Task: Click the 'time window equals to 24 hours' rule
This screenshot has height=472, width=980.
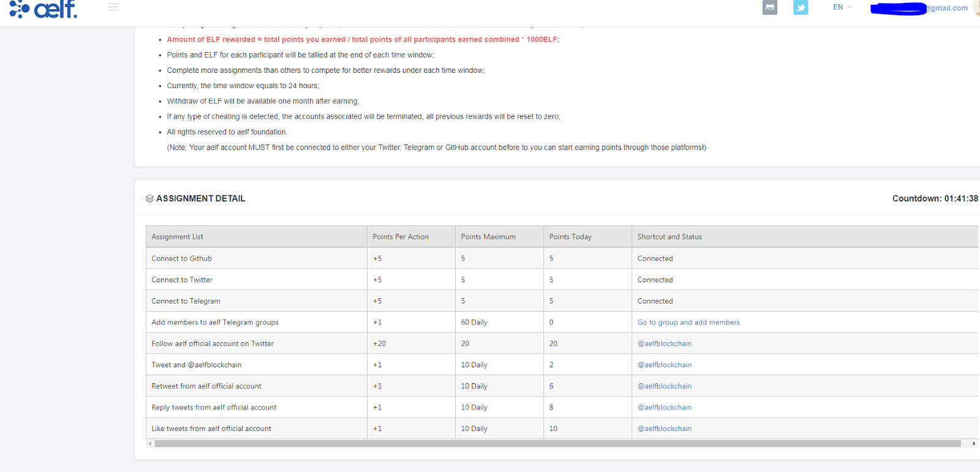Action: (243, 86)
